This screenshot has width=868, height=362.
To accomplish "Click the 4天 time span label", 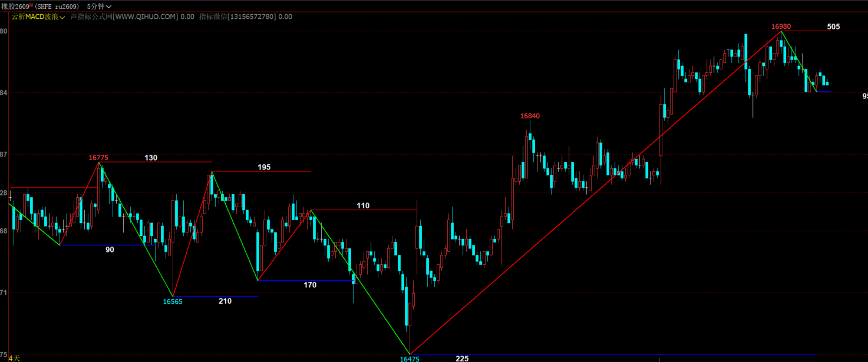I will click(14, 358).
